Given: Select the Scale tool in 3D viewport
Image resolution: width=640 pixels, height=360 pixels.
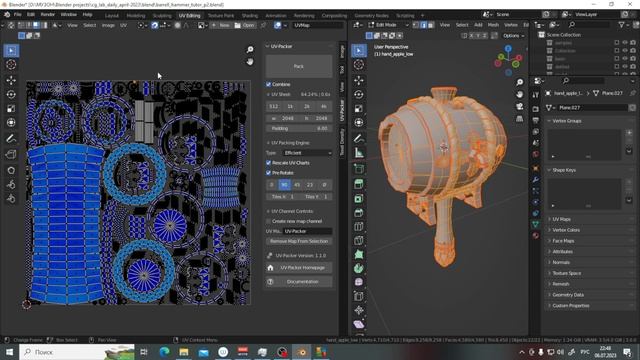Looking at the screenshot, I should 359,109.
